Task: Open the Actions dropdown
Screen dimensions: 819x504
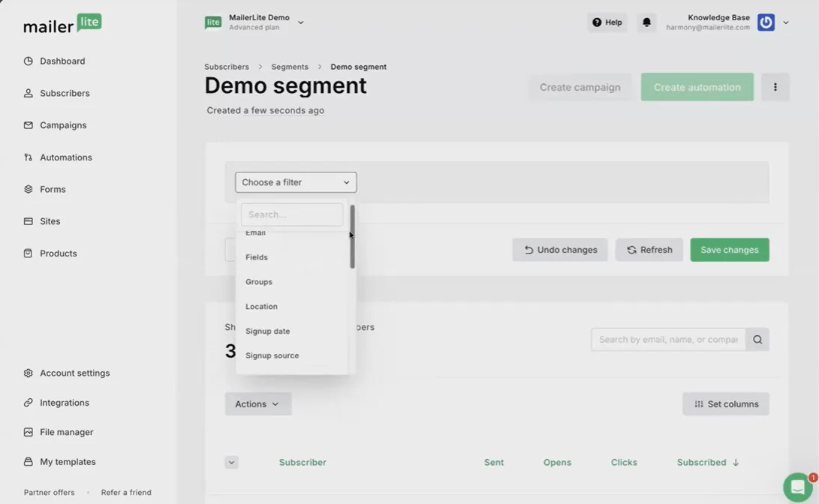Action: (258, 403)
